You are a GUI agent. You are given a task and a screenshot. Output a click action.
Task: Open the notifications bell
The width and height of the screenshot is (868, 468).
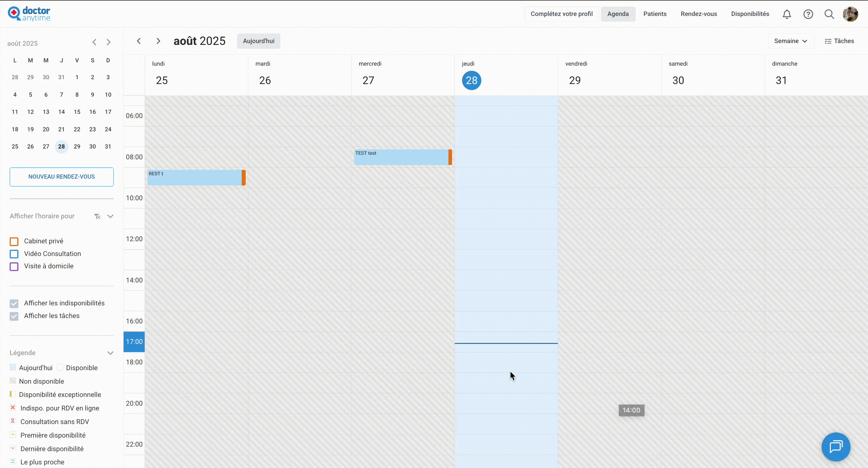787,14
